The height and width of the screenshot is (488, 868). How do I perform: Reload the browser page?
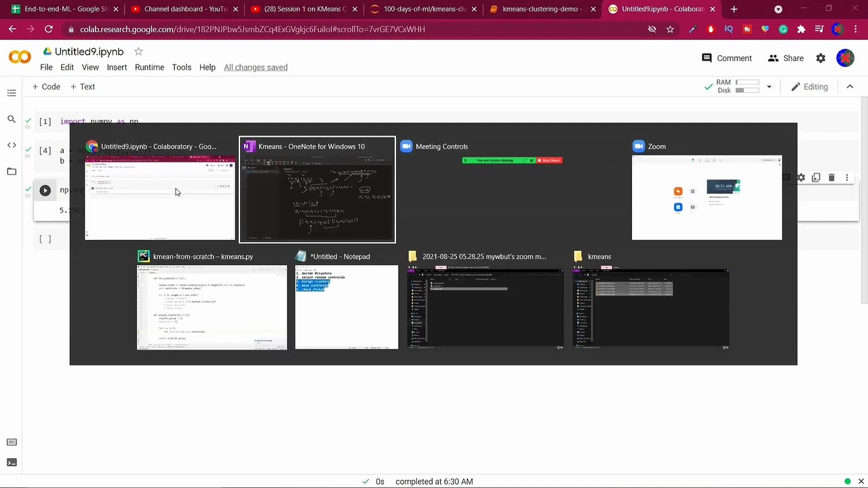pyautogui.click(x=49, y=29)
